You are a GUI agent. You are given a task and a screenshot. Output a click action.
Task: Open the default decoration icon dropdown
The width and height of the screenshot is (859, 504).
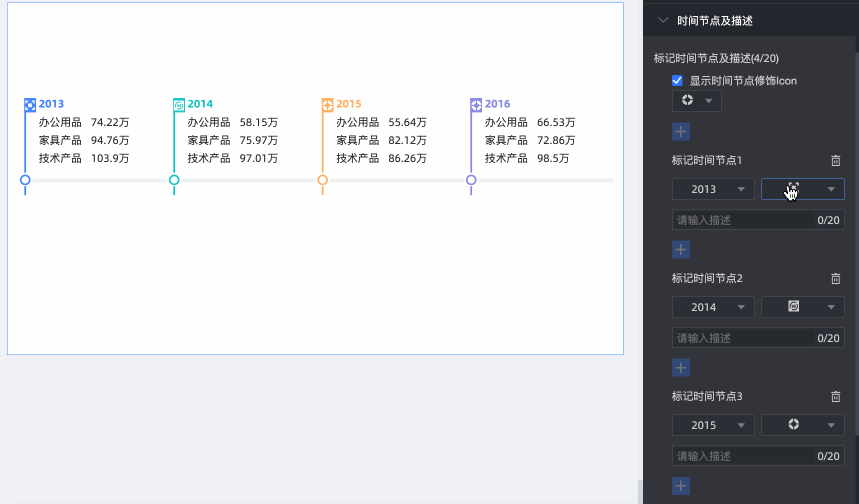coord(696,101)
